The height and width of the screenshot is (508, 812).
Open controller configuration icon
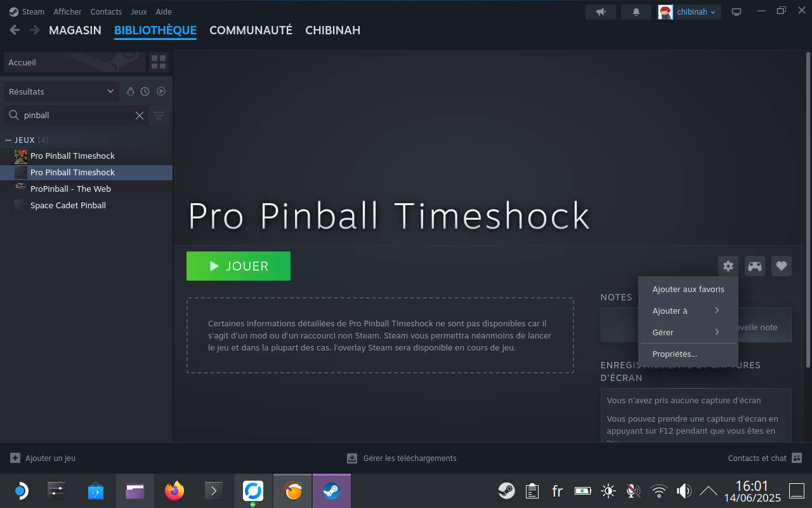click(x=755, y=266)
